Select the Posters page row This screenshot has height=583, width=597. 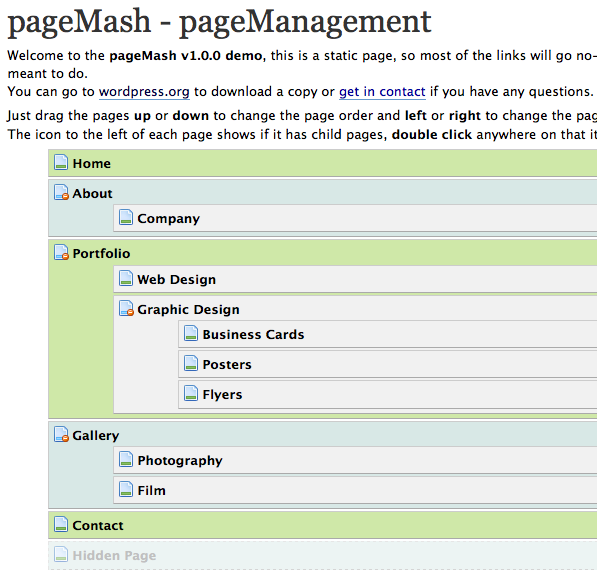click(388, 364)
